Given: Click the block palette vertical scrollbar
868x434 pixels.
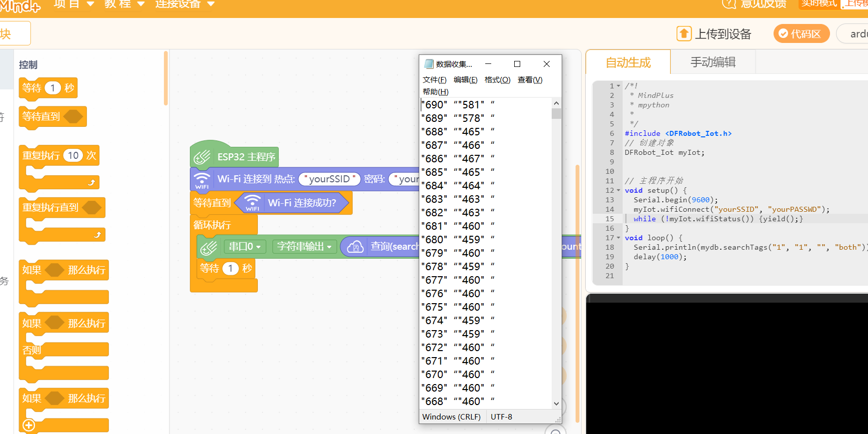Looking at the screenshot, I should pos(165,79).
